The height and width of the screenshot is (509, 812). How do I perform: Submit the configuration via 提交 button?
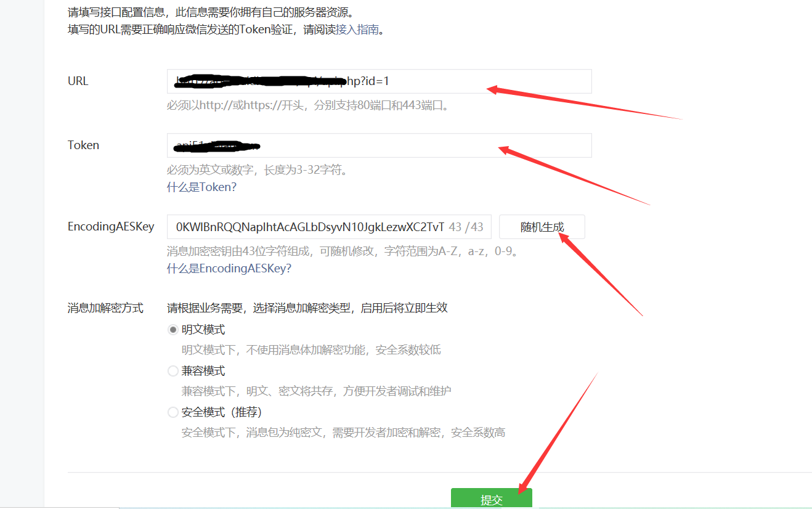pos(491,497)
